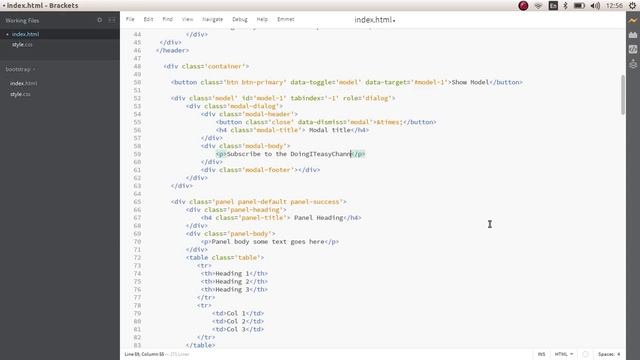The image size is (640, 360).
Task: Click 'Heading 2' text on line 75
Action: click(x=232, y=282)
